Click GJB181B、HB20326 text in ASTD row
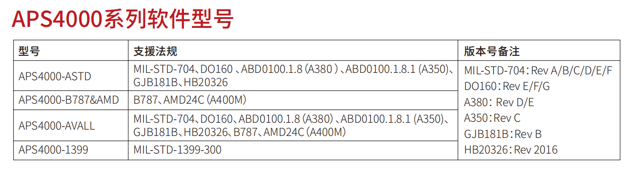This screenshot has width=644, height=179. point(181,82)
